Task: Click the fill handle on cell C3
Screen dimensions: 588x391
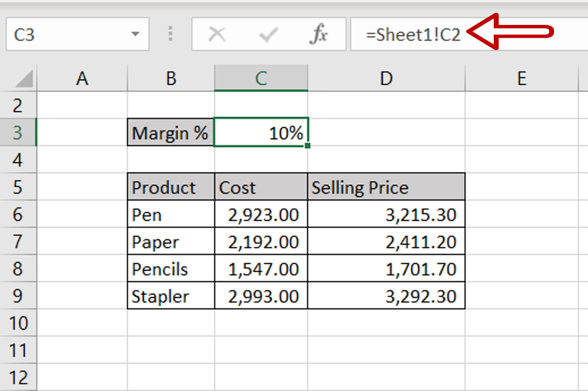Action: (308, 146)
